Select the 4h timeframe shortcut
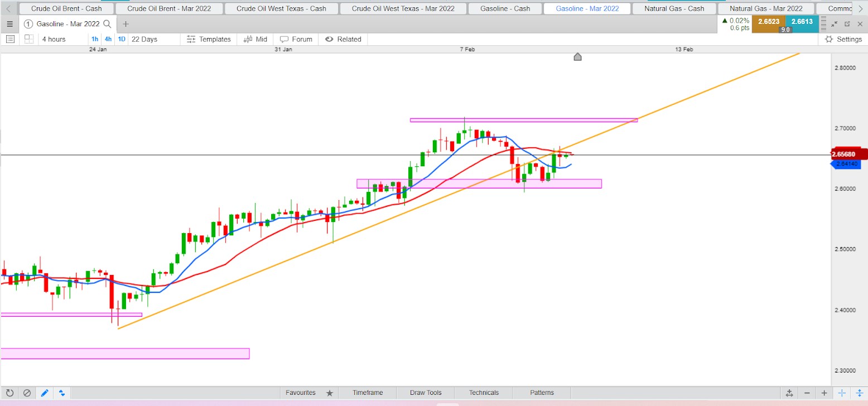 pyautogui.click(x=108, y=39)
